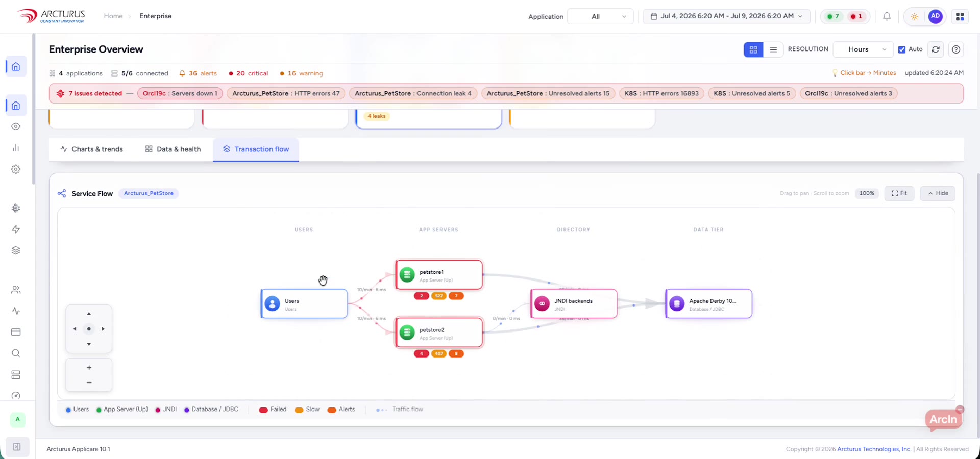This screenshot has width=980, height=459.
Task: Open the Data & health tab
Action: 173,149
